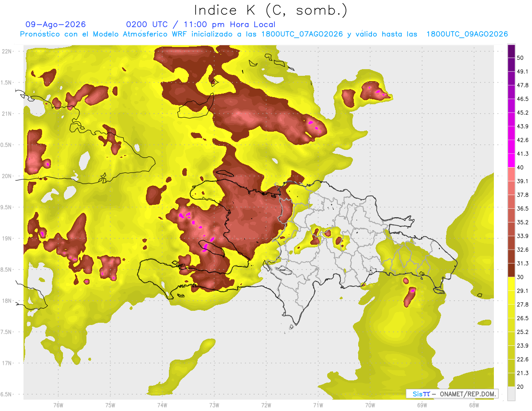Click the colorbar value label "47.8"
The image size is (532, 411).
click(x=522, y=85)
